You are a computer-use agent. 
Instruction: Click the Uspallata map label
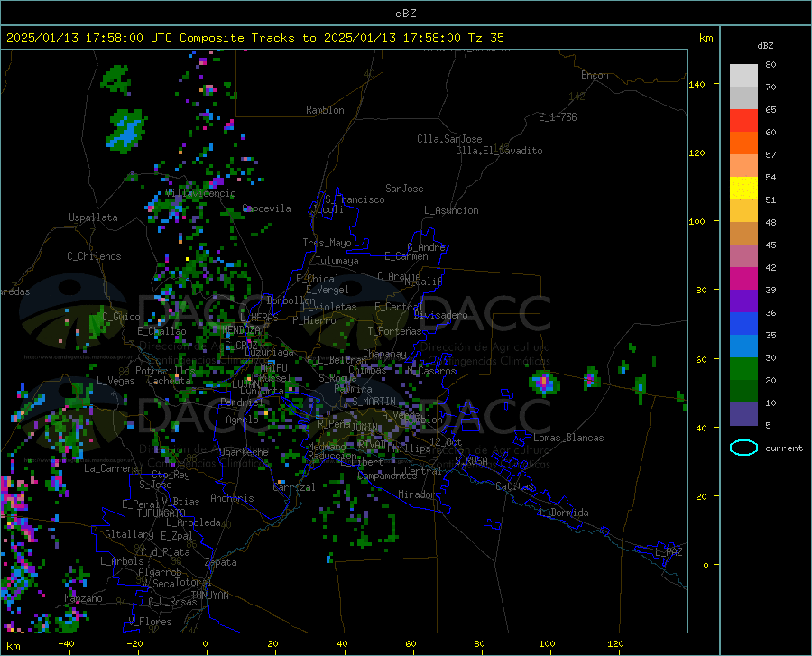click(93, 218)
